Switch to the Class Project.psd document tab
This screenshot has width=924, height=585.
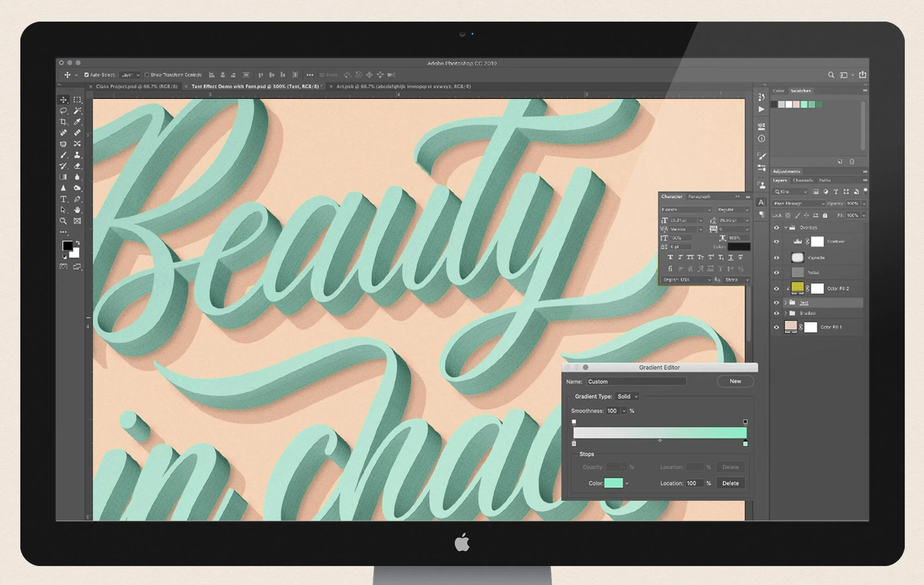point(136,86)
